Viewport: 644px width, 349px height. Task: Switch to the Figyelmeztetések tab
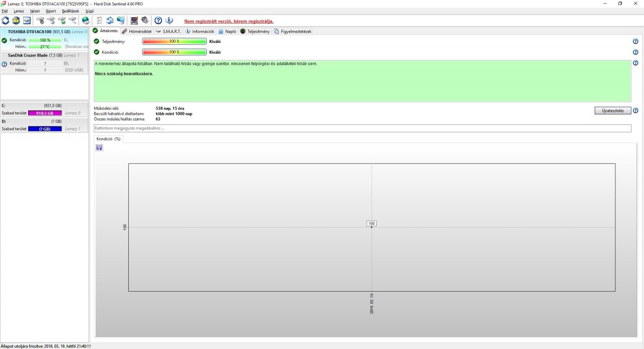pyautogui.click(x=293, y=31)
